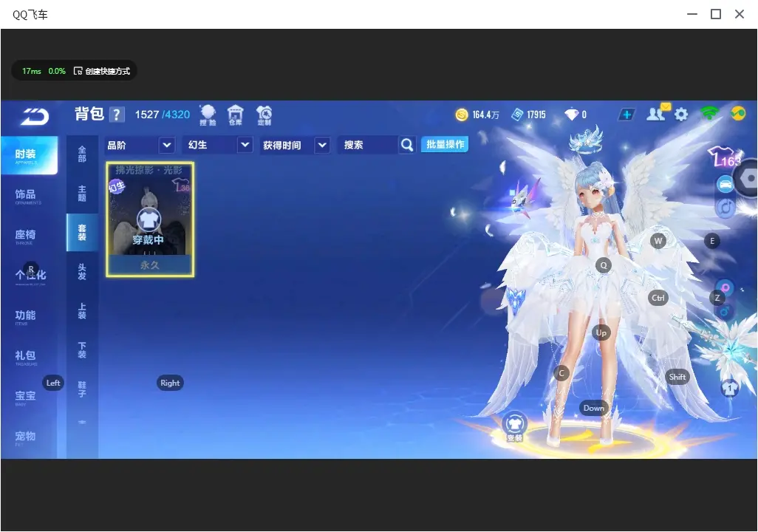Select the 时装 apparel tab

coord(29,155)
